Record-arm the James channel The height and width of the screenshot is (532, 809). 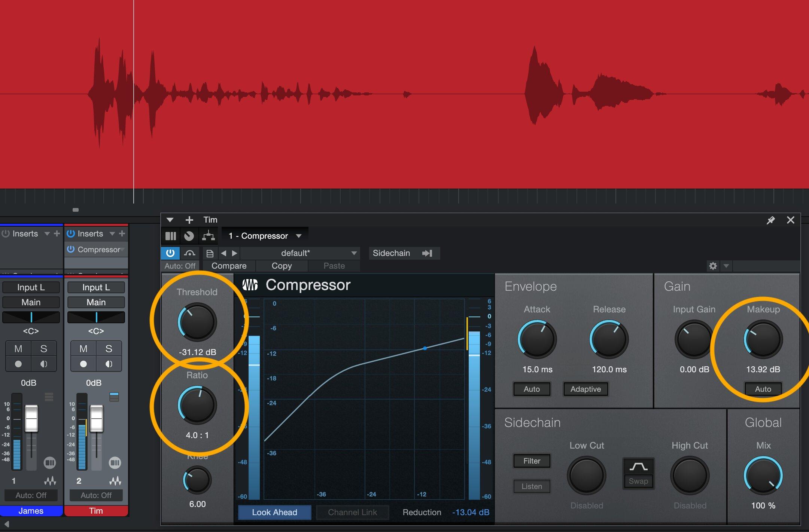[18, 364]
